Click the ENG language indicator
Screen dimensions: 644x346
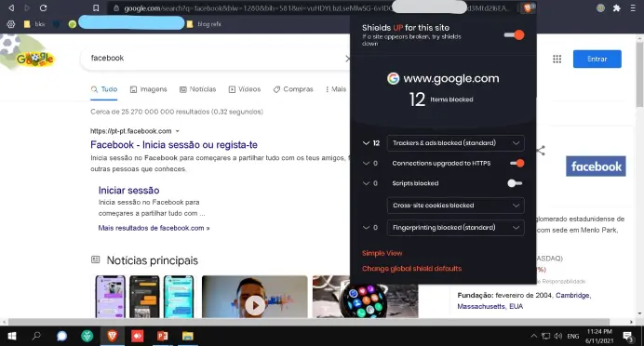pos(573,336)
